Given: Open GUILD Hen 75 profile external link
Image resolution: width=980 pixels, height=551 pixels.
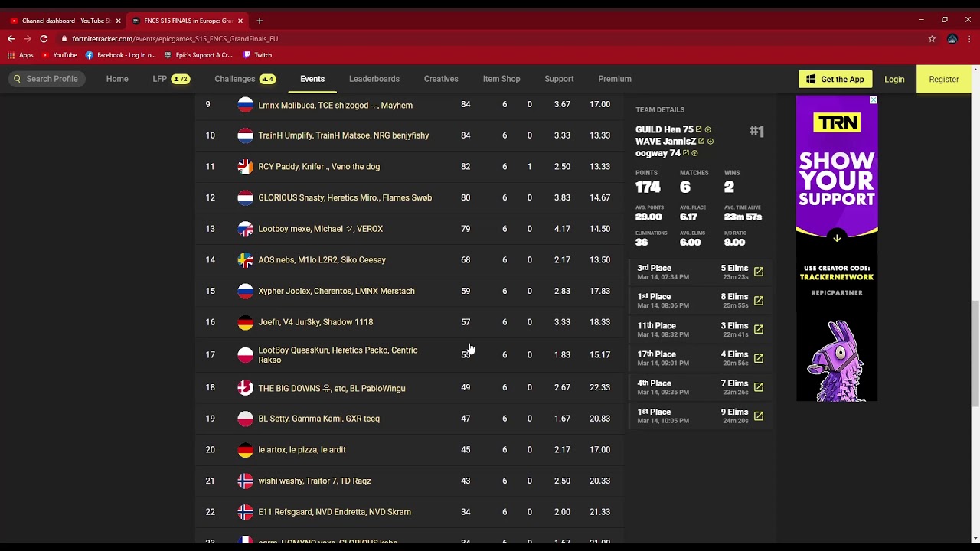Looking at the screenshot, I should coord(698,129).
